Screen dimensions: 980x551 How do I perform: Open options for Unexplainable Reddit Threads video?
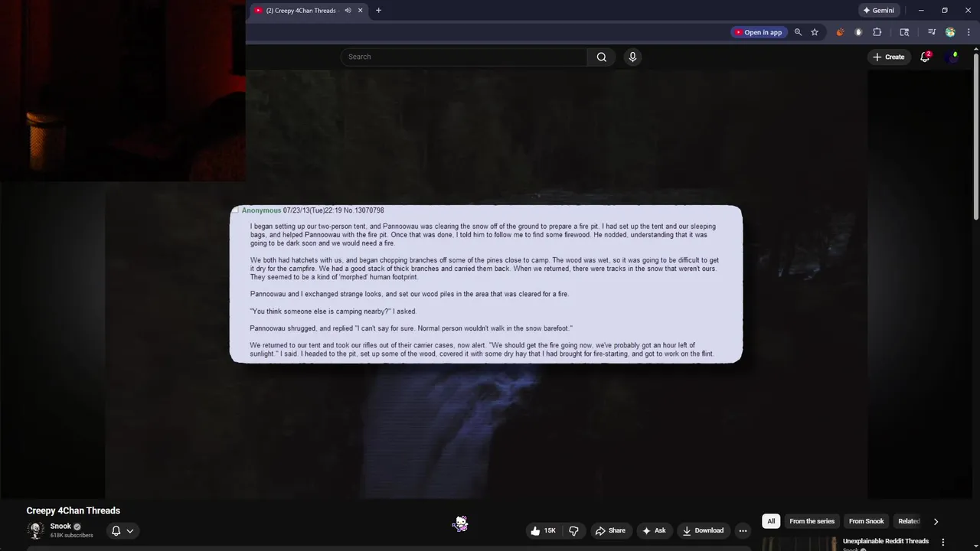943,542
